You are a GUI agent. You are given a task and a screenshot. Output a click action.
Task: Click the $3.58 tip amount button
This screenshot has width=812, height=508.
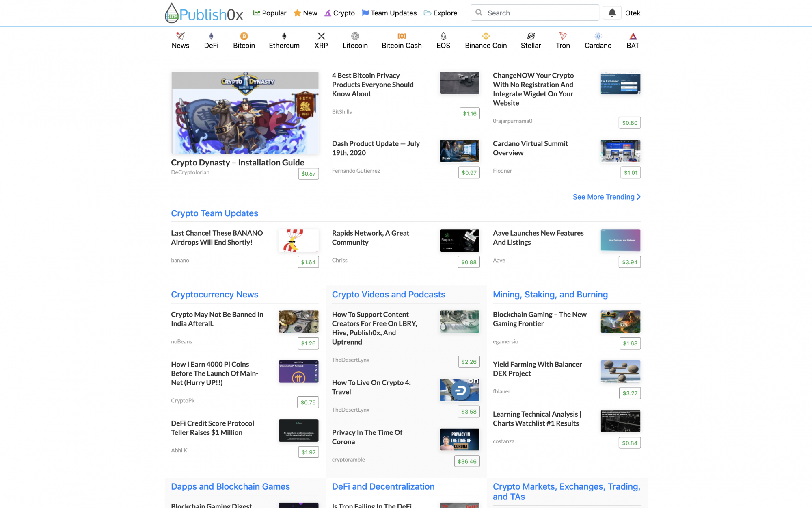click(x=469, y=411)
